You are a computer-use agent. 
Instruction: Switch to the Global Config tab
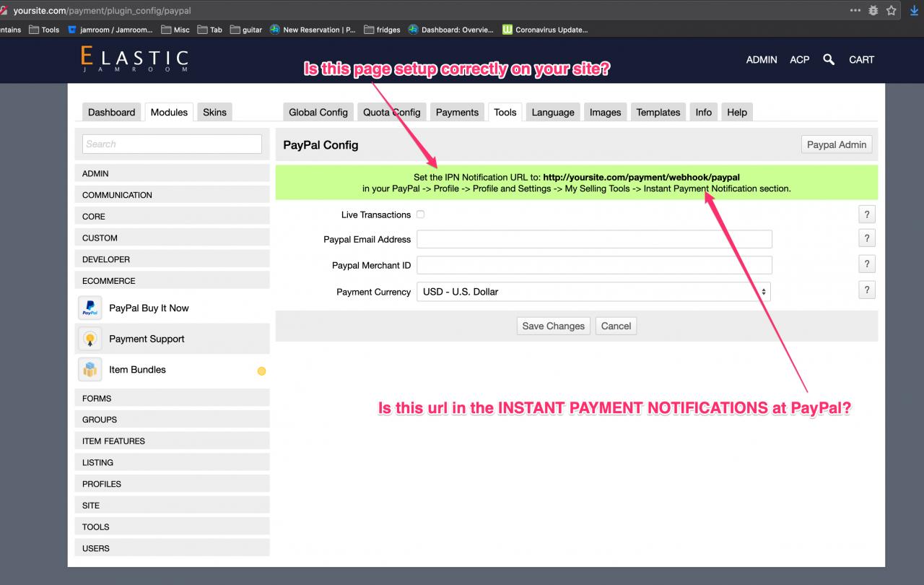[x=318, y=112]
